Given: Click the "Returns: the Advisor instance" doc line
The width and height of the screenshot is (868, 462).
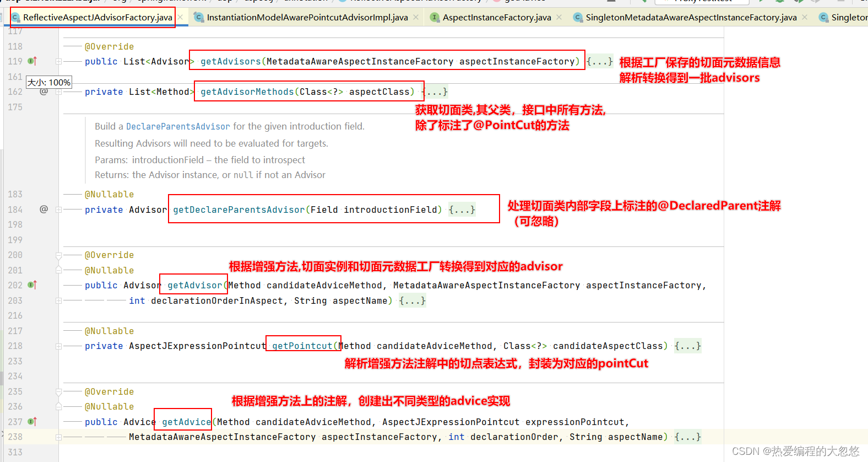Looking at the screenshot, I should (210, 175).
